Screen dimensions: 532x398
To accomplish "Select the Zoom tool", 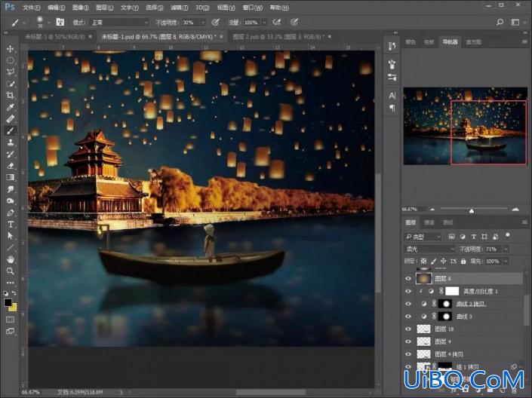I will pos(10,271).
